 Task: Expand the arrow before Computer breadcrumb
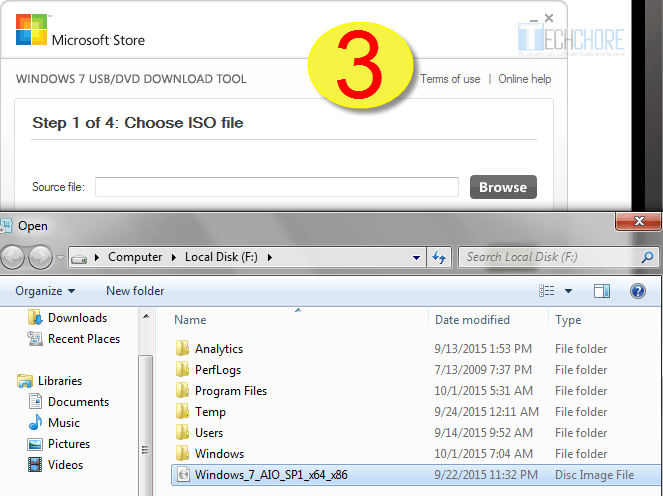(97, 257)
